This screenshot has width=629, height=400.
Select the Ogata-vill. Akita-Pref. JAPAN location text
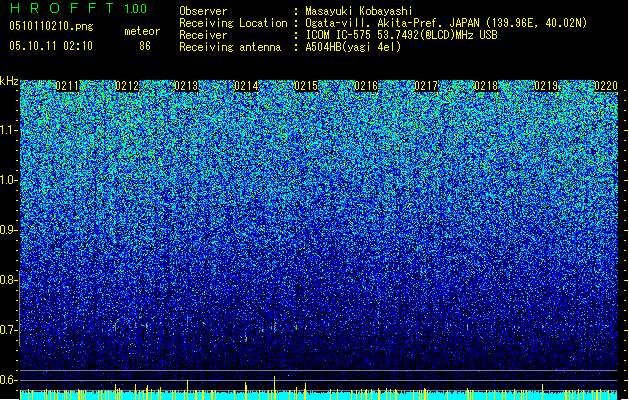[x=446, y=23]
